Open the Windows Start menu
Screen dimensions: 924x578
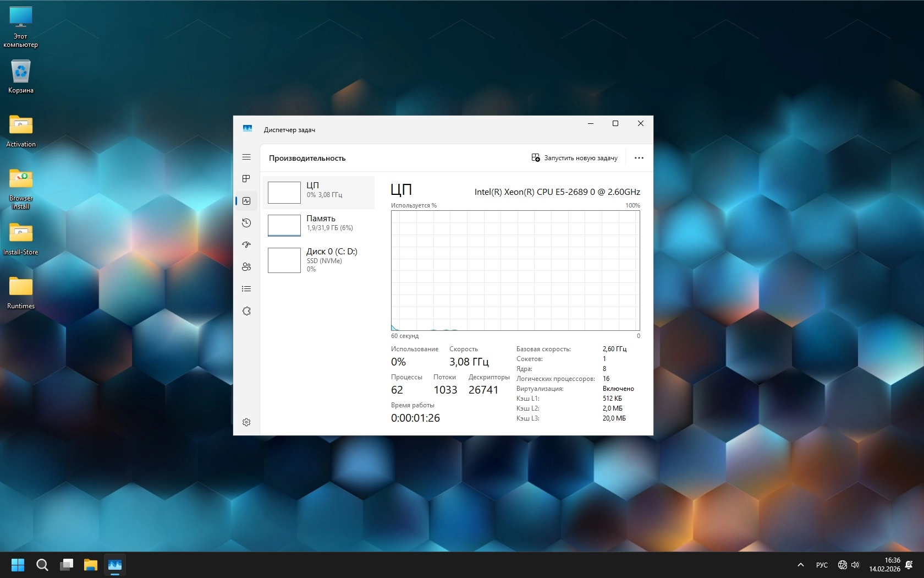(18, 565)
